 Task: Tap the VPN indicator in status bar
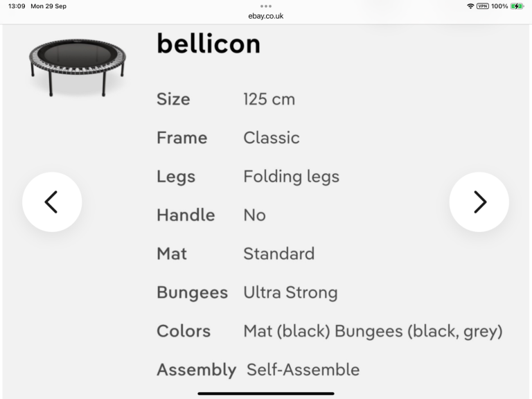[483, 6]
